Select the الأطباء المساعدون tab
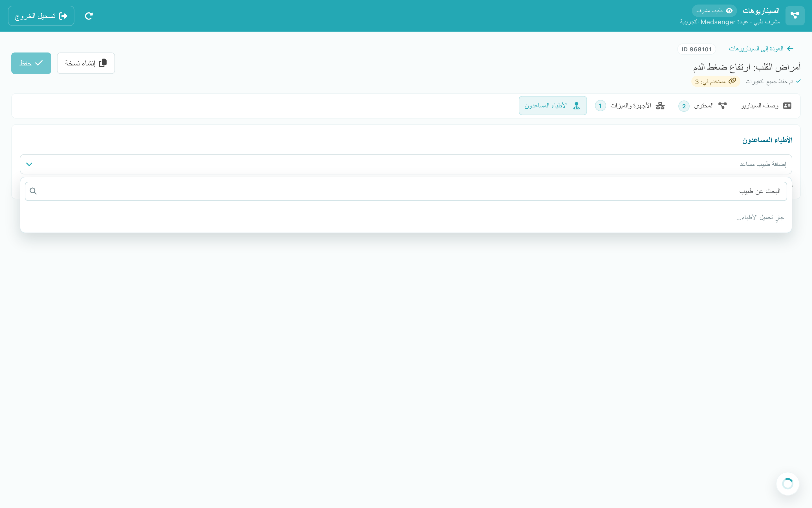 tap(553, 106)
